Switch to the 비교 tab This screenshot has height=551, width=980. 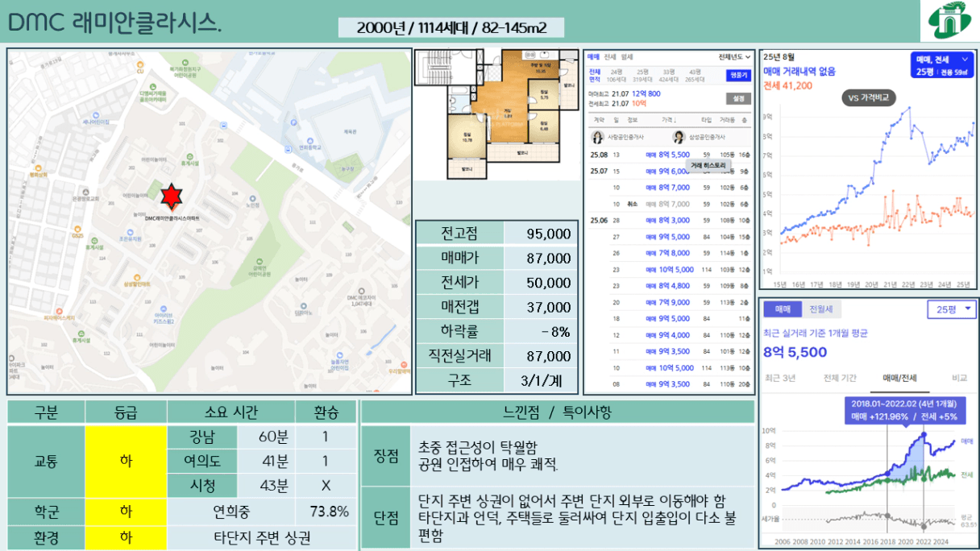[x=959, y=377]
